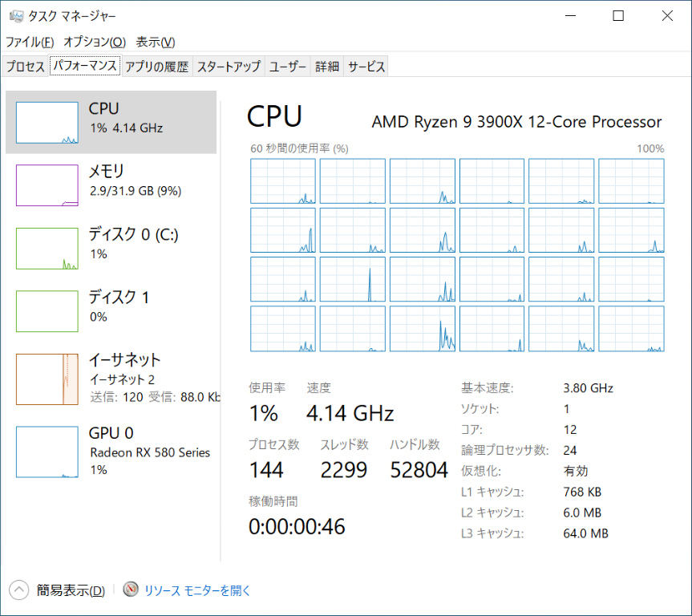The image size is (692, 616).
Task: Open the リソース モニターを開く link
Action: [x=197, y=590]
